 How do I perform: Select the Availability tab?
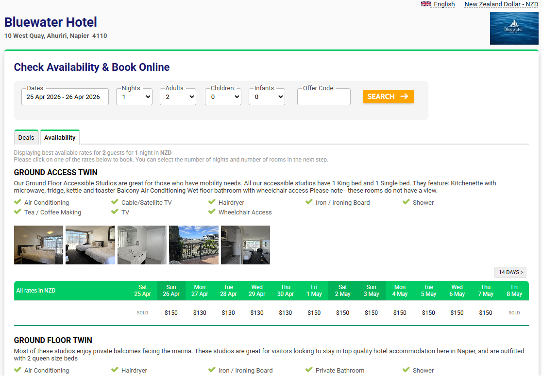coord(60,137)
